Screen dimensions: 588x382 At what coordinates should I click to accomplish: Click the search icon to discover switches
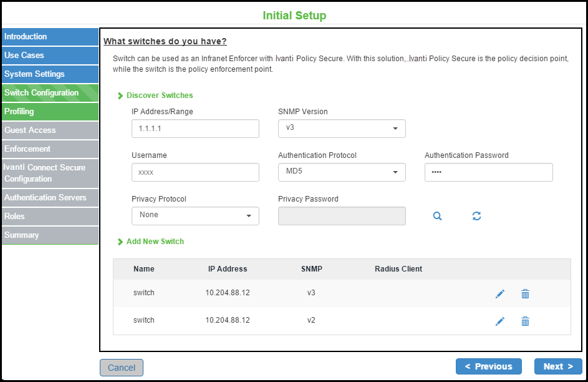(x=437, y=216)
